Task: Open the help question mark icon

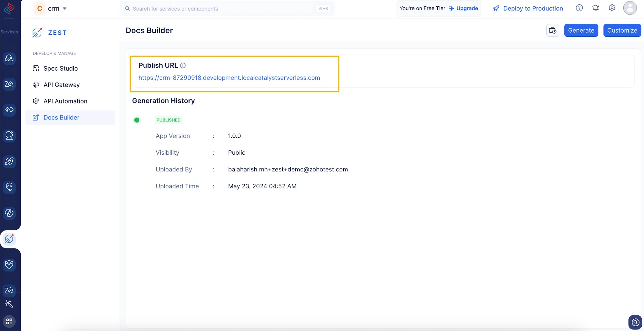Action: point(579,8)
